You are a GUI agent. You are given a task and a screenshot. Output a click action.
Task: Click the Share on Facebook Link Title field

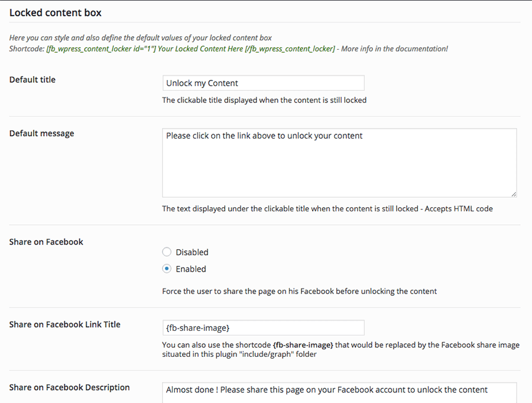[263, 328]
